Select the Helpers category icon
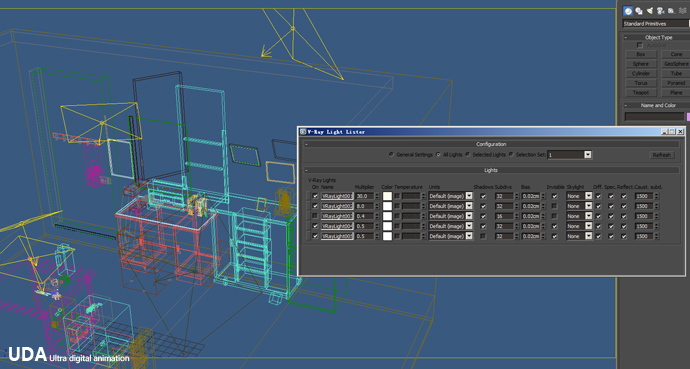This screenshot has width=690, height=369. 671,11
